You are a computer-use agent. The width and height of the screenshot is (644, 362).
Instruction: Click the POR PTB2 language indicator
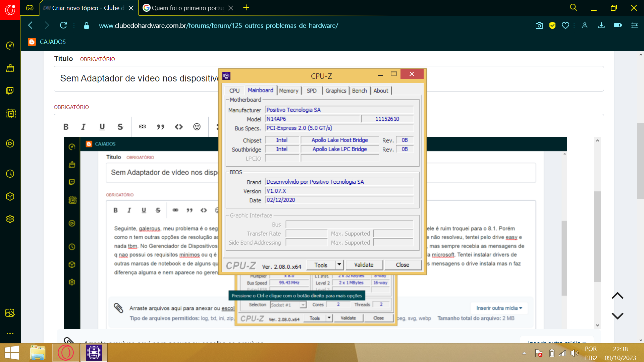point(591,353)
